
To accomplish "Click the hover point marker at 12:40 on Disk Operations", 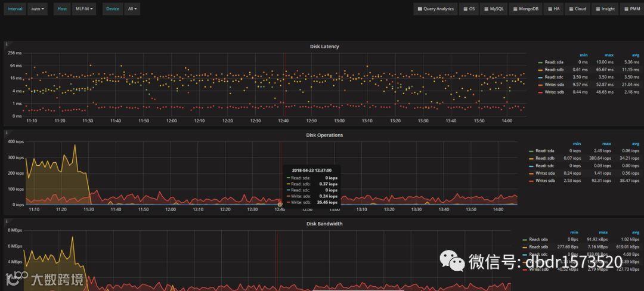I will [280, 205].
